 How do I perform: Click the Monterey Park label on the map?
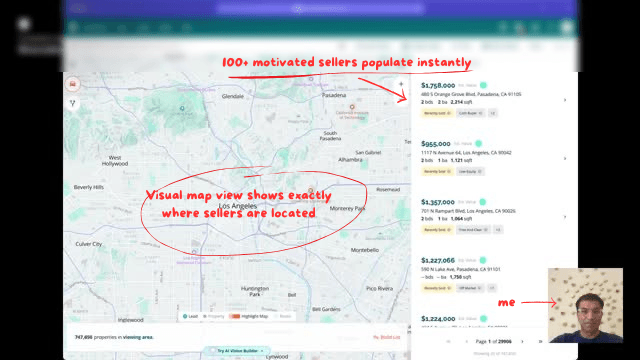point(347,209)
